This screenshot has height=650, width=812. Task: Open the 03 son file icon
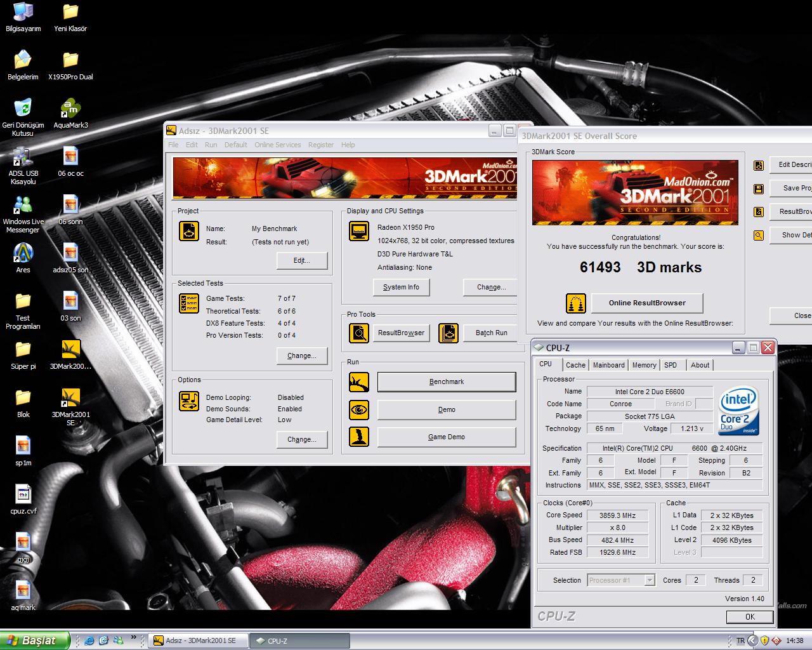pos(70,307)
